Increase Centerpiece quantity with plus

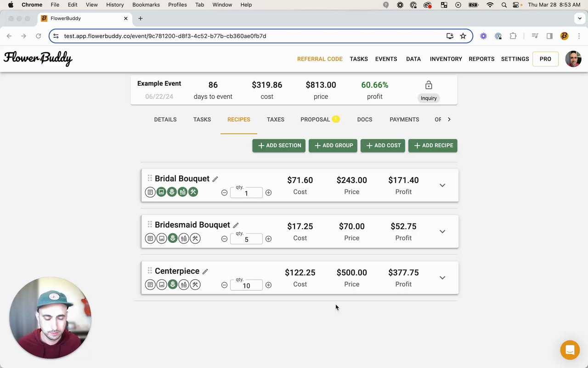(x=268, y=285)
